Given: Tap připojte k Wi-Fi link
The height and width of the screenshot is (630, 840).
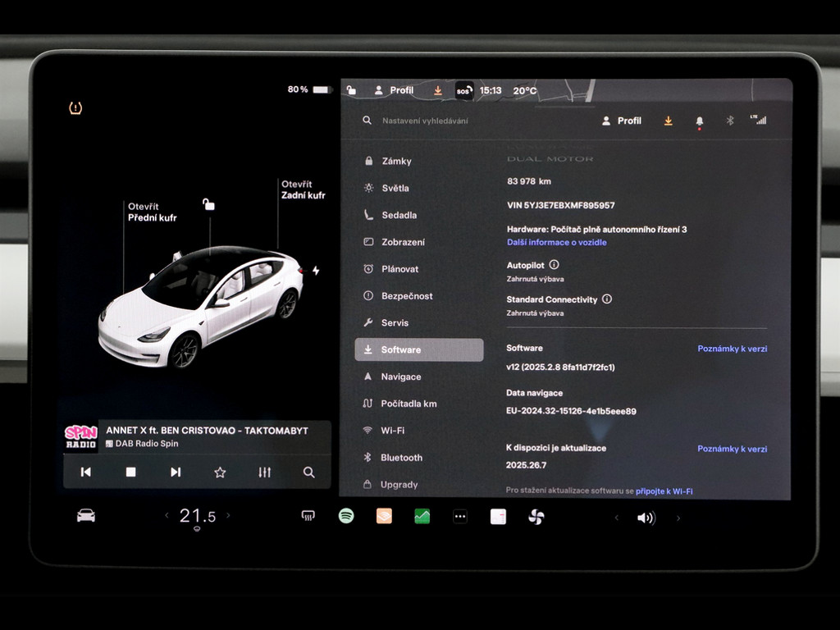Looking at the screenshot, I should 664,491.
